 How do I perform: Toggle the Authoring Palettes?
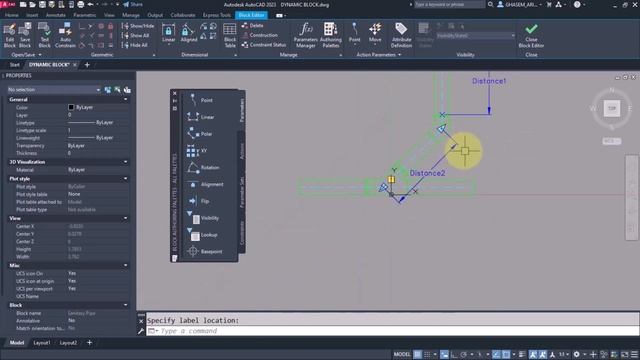point(331,36)
